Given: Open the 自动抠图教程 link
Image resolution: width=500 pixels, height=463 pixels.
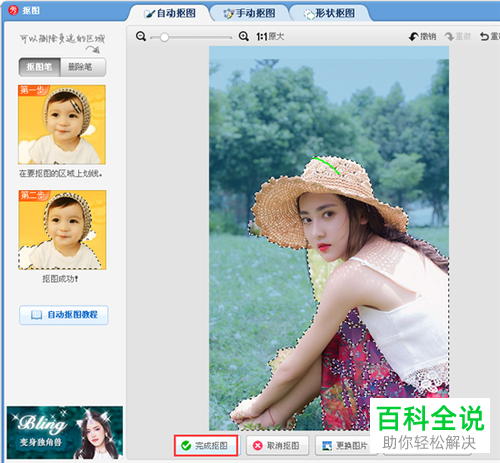Looking at the screenshot, I should tap(64, 315).
